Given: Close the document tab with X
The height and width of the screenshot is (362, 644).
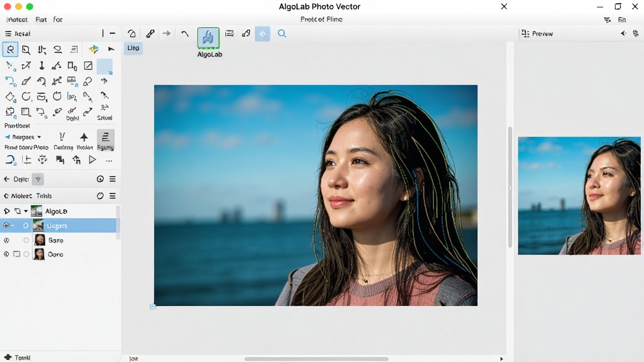Looking at the screenshot, I should pos(504,6).
